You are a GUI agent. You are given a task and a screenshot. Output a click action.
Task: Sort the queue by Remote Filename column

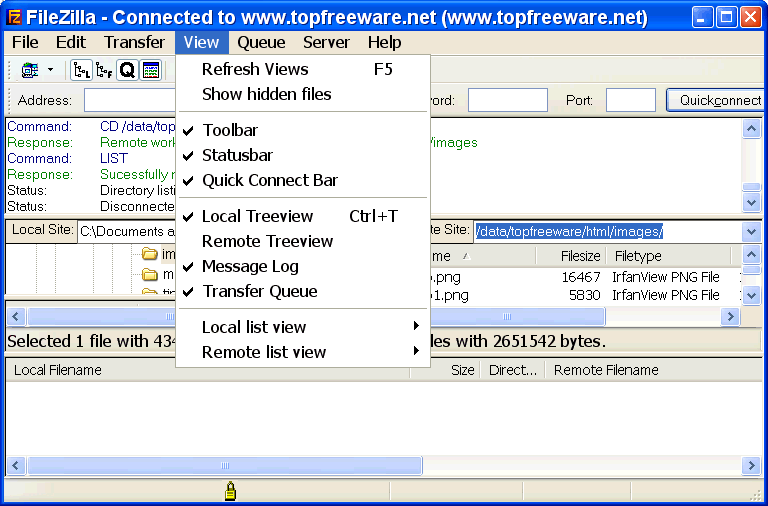coord(654,370)
